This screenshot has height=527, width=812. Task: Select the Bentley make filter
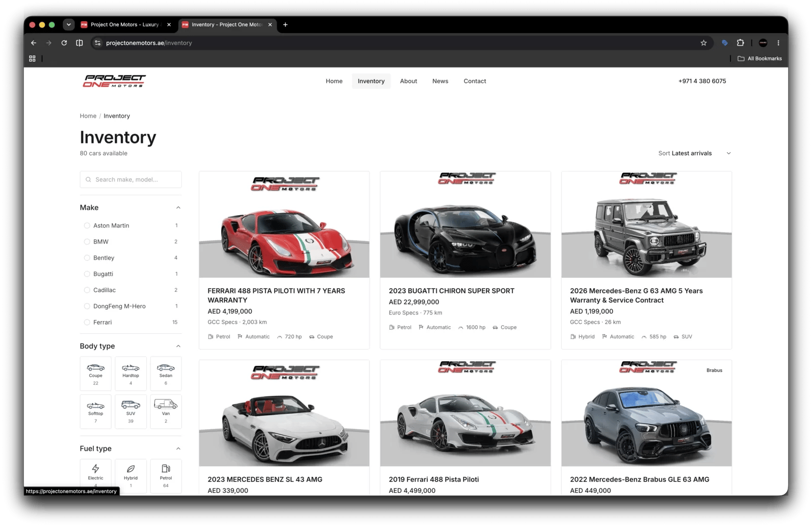coord(130,258)
